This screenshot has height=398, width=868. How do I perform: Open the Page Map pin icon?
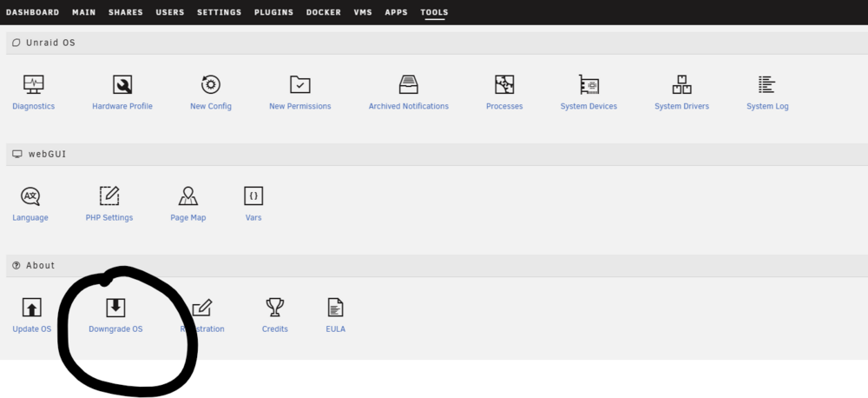[x=188, y=196]
